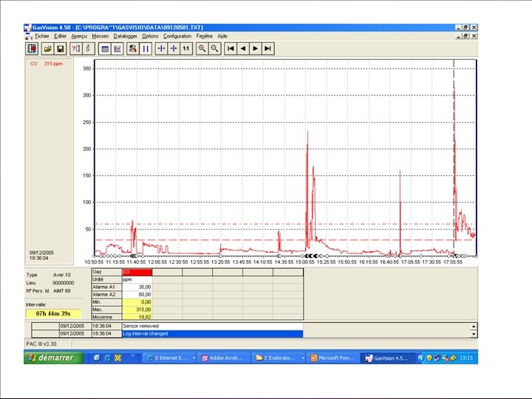532x399 pixels.
Task: Click the open file folder icon
Action: (47, 48)
